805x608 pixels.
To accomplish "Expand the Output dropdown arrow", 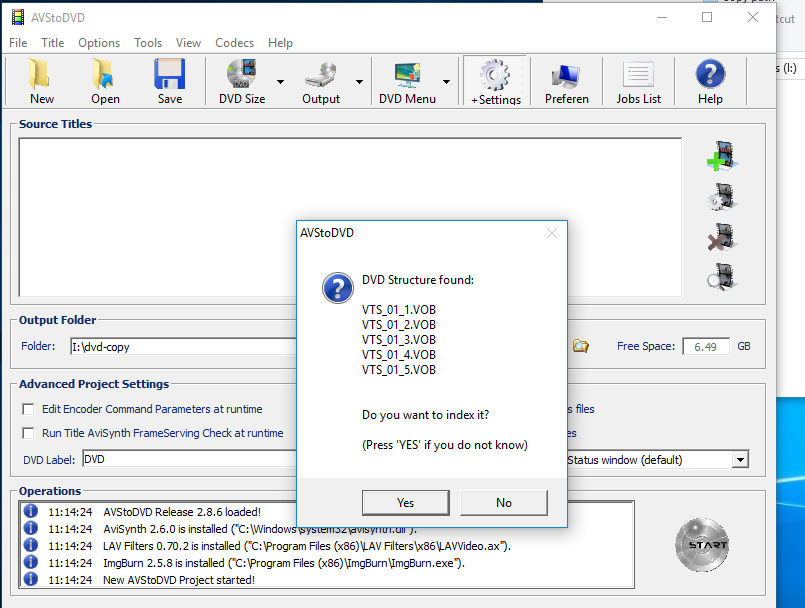I will [x=359, y=82].
